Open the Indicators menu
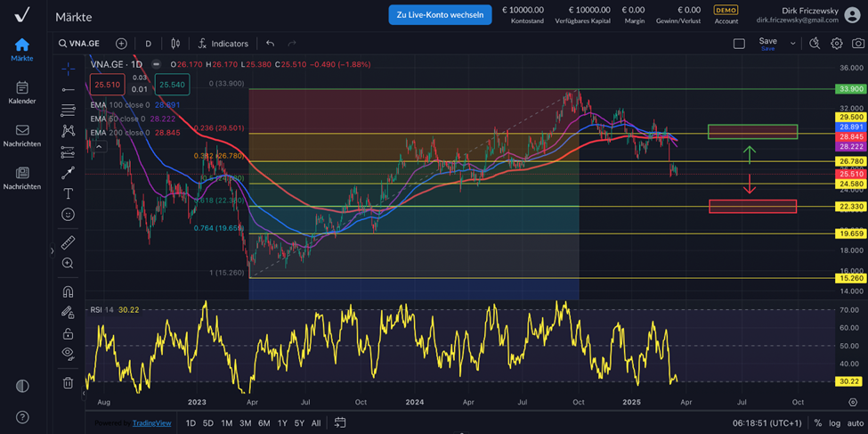The image size is (868, 434). pyautogui.click(x=223, y=44)
